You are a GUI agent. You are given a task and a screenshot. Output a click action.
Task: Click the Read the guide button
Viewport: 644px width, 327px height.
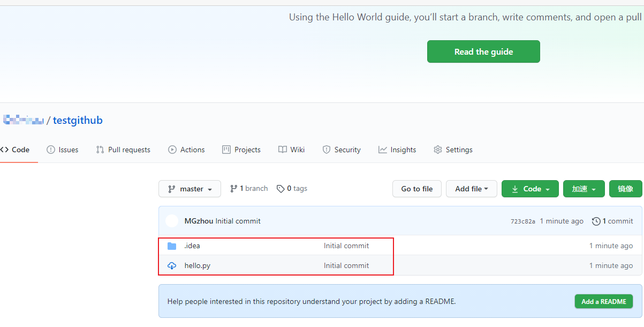coord(483,51)
